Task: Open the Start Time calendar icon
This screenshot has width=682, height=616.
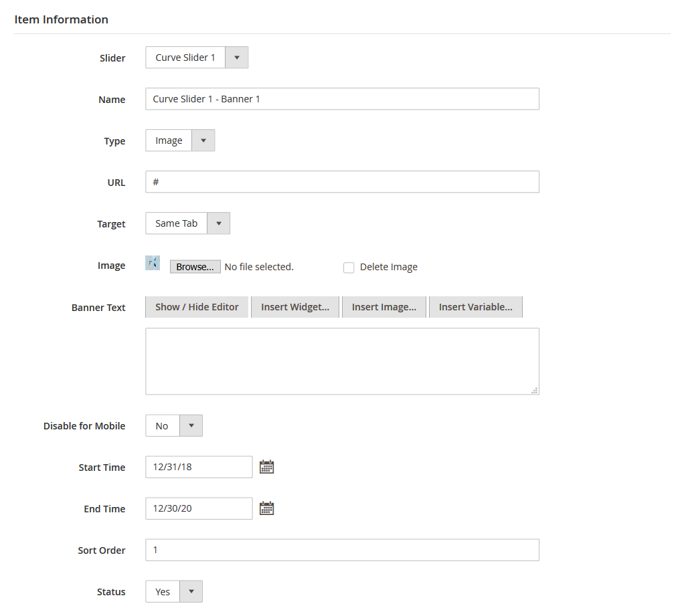Action: pos(266,467)
